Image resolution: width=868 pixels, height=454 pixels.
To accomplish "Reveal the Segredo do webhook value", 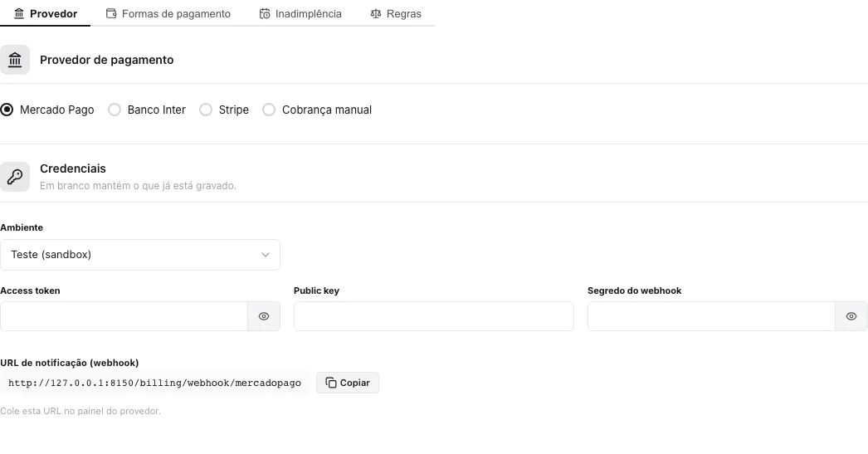I will click(851, 316).
